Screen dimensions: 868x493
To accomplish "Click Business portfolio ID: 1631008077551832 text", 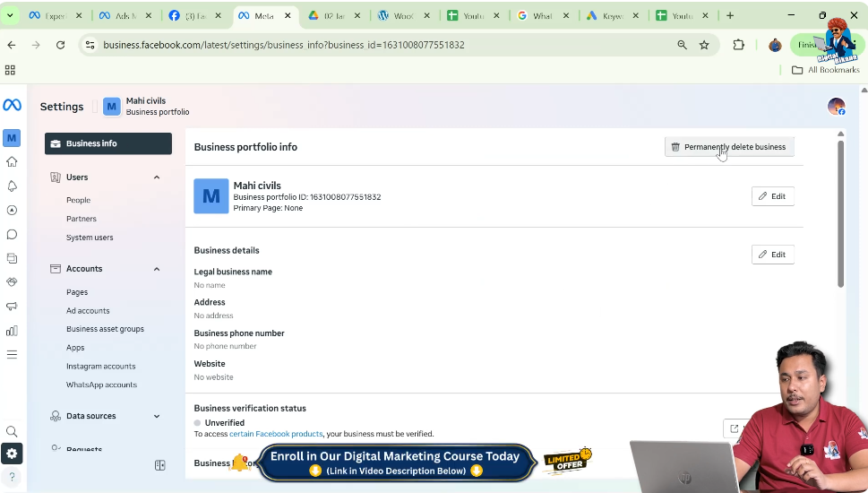I will [306, 197].
